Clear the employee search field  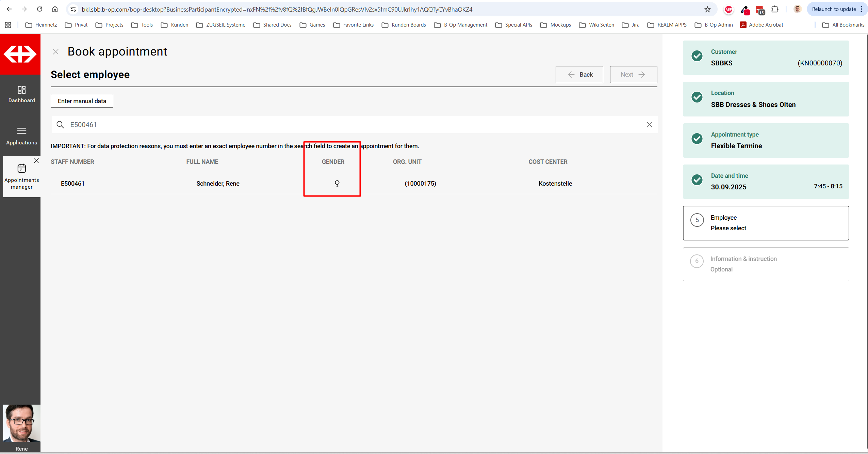point(649,125)
